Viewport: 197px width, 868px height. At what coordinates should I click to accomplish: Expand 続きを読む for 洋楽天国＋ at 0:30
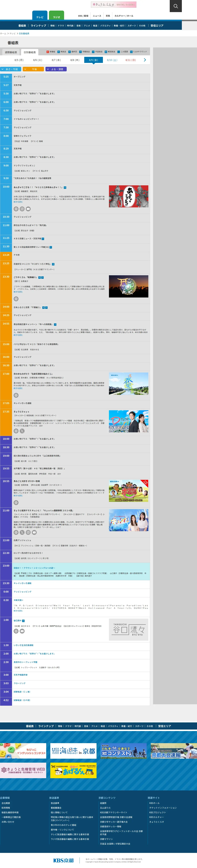tap(18, 611)
